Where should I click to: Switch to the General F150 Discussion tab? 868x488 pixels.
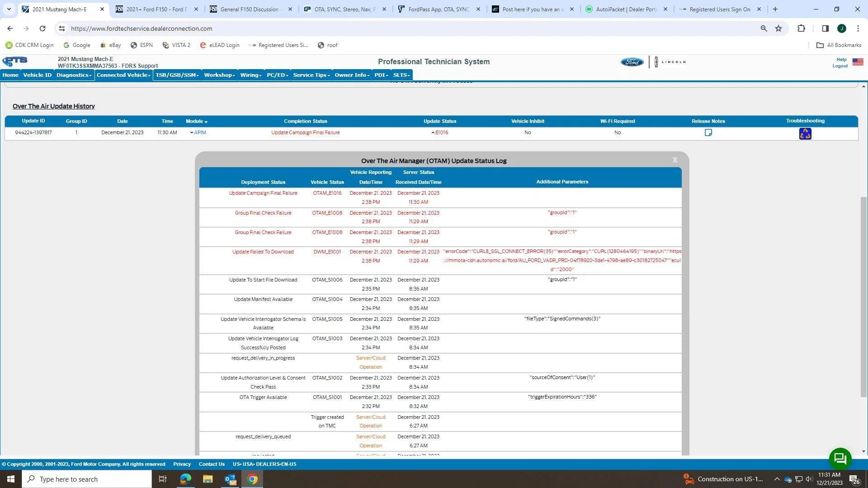click(x=251, y=9)
